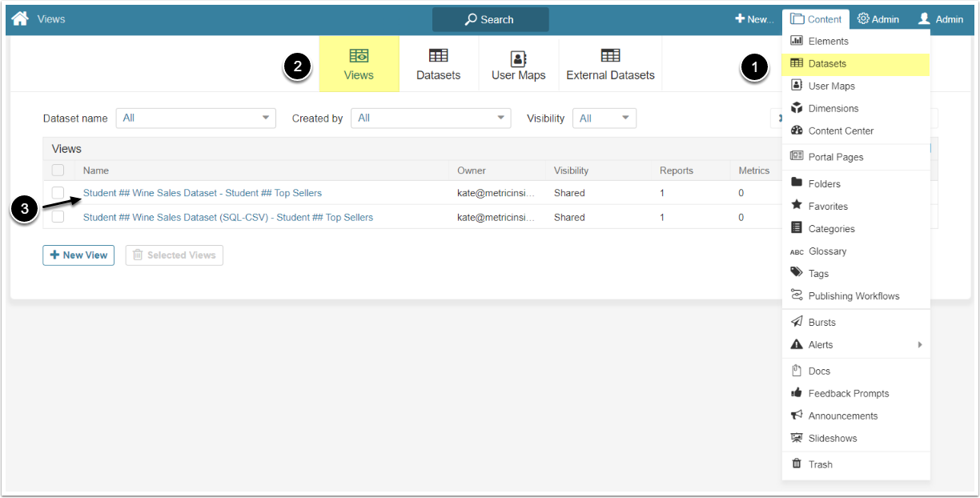The image size is (980, 498).
Task: Open Student ## Wine Sales Dataset (SQL-CSV) link
Action: 227,217
